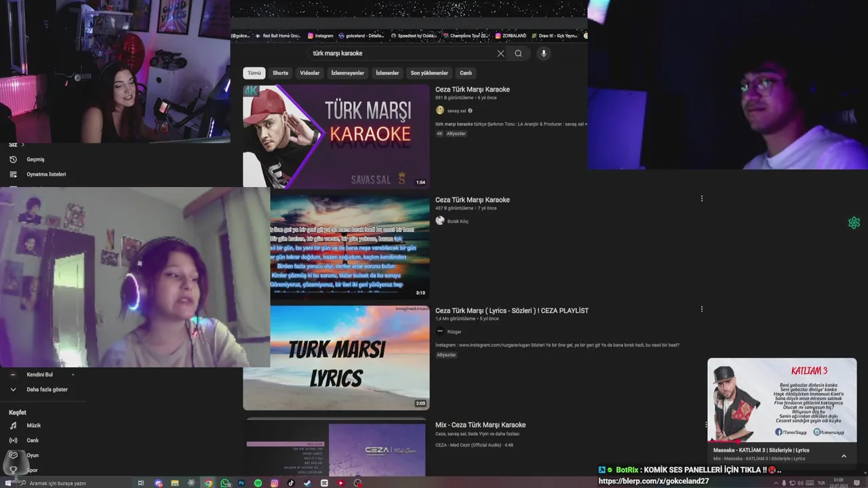Screen dimensions: 868x488
Task: Open Discord from the taskbar
Action: (x=158, y=483)
